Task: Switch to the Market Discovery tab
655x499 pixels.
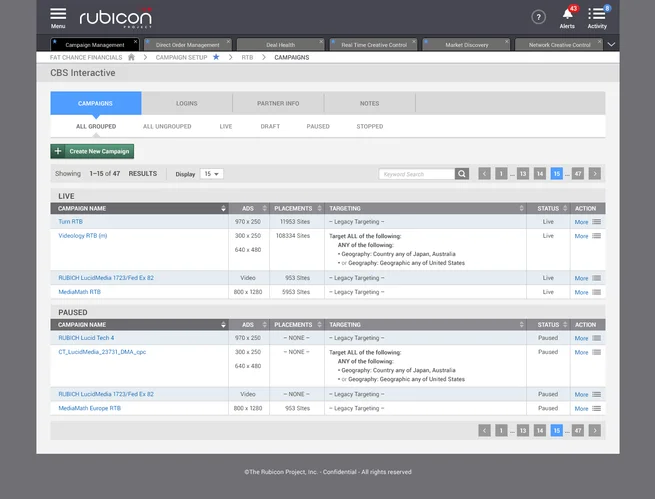Action: coord(466,45)
